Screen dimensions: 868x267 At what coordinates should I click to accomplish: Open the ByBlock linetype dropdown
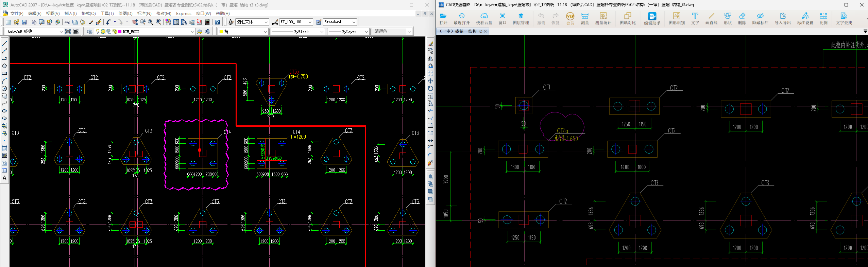point(322,32)
